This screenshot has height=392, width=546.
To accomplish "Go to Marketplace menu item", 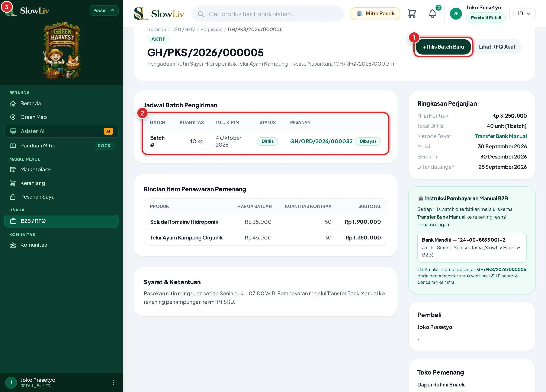I will (61, 170).
